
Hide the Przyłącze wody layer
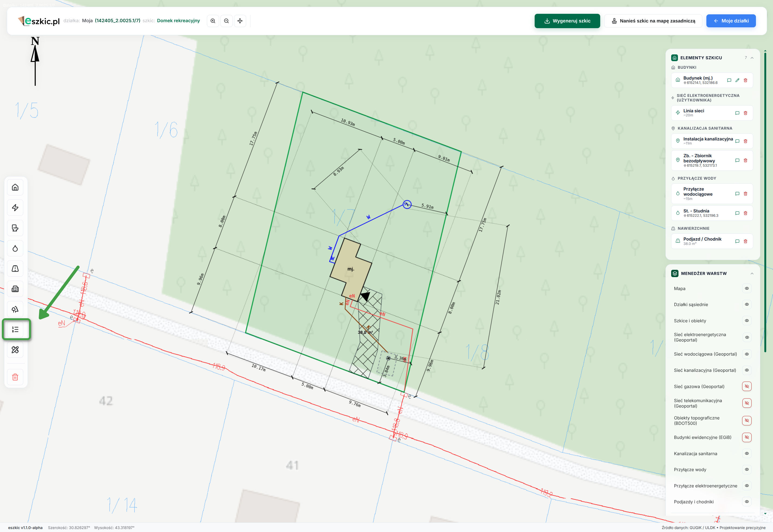point(747,469)
